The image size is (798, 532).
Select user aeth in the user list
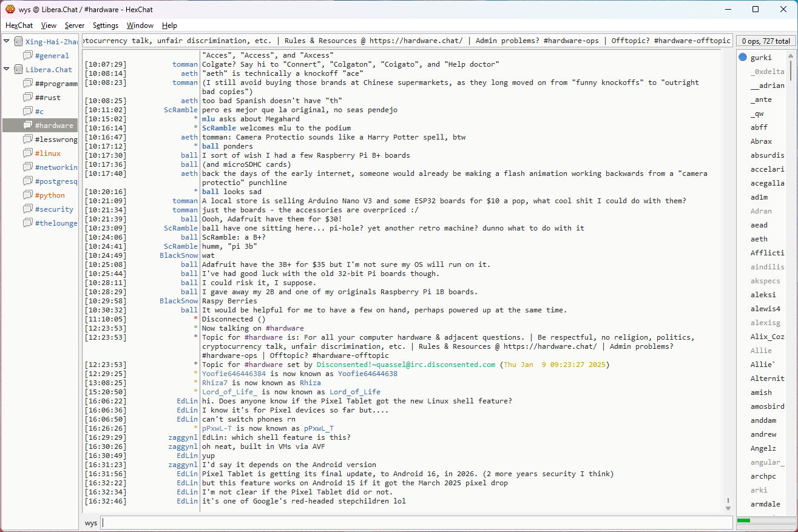pos(759,239)
